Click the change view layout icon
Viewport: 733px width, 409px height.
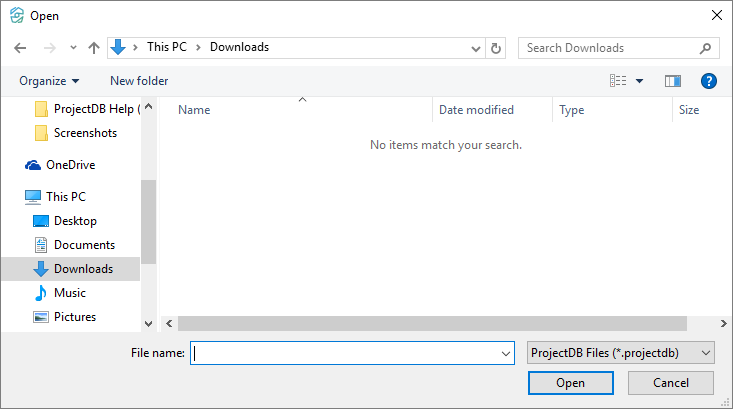coord(619,81)
